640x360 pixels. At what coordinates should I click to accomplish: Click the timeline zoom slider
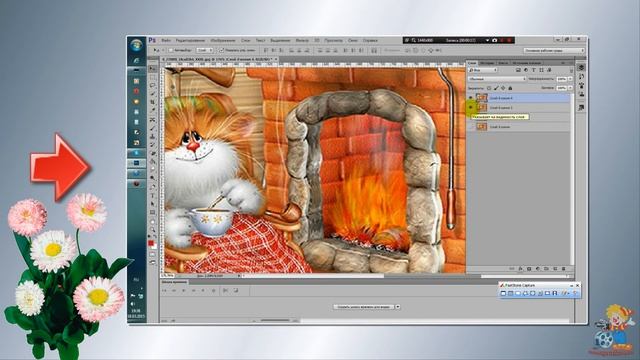tap(275, 320)
